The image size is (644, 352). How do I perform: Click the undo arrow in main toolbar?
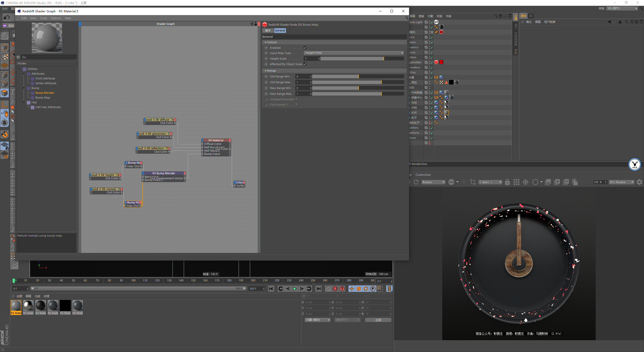7,17
